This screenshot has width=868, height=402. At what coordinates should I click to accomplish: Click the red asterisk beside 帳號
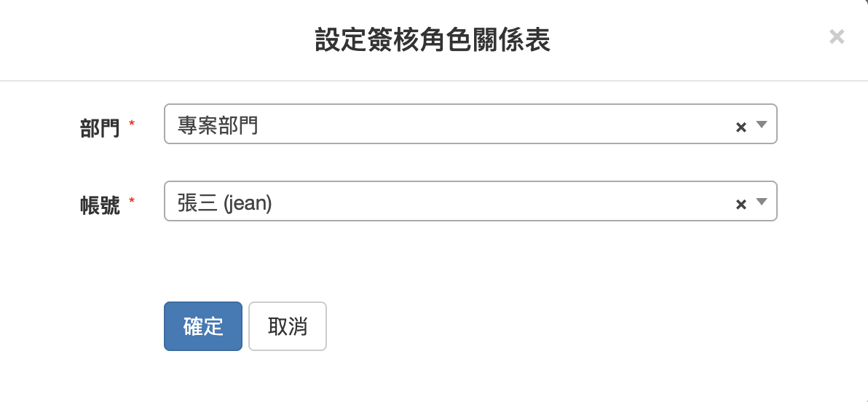[131, 200]
